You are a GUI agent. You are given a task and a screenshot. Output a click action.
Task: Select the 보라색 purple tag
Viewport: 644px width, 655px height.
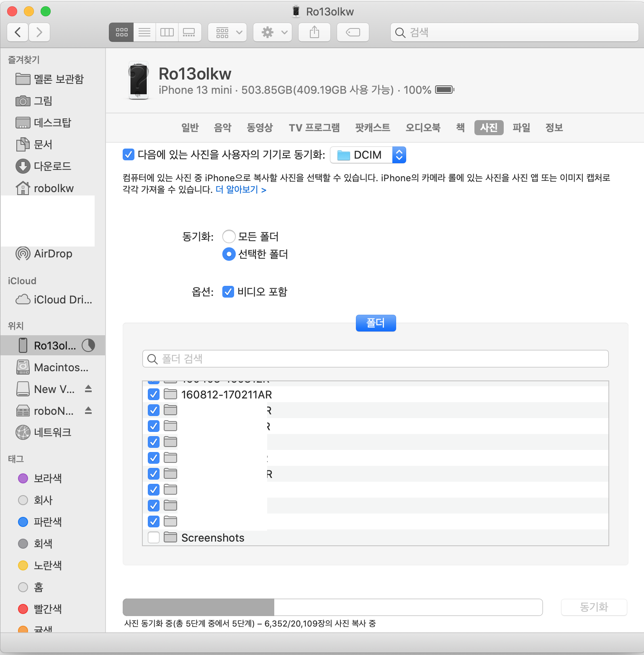pyautogui.click(x=40, y=478)
